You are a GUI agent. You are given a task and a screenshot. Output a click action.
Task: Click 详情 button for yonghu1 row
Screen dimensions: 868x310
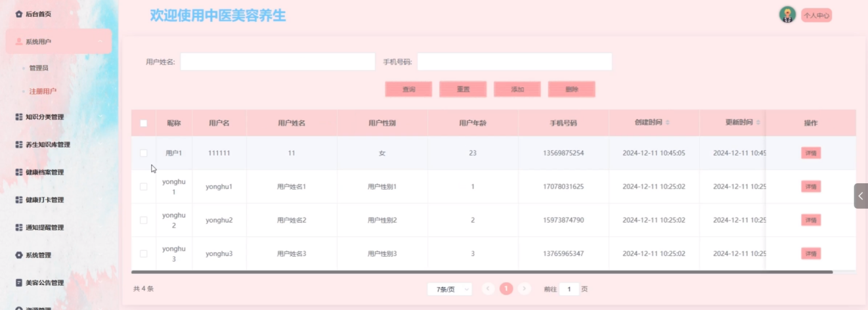[x=811, y=187]
